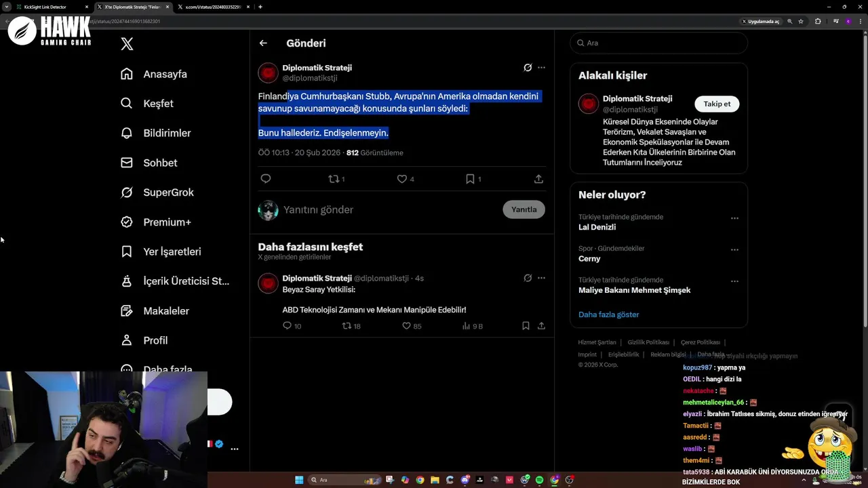Repost the main post with 1 repost
Viewport: 868px width, 488px height.
click(336, 179)
